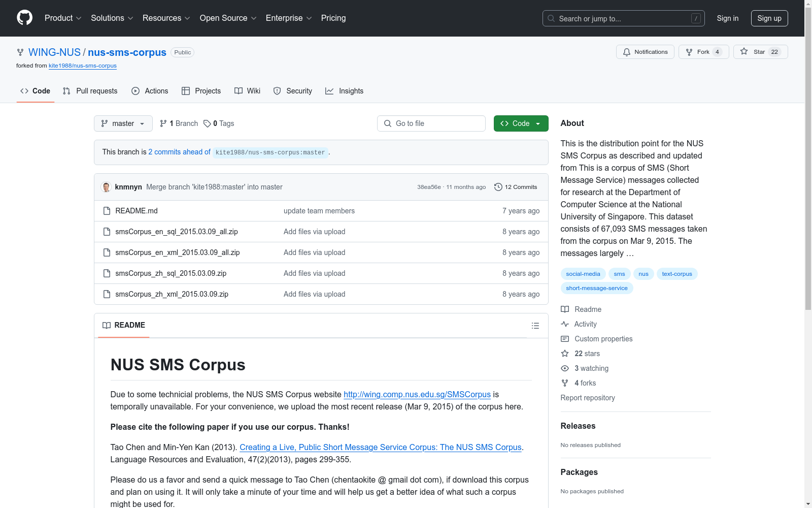Open the master branch dropdown

tap(123, 123)
